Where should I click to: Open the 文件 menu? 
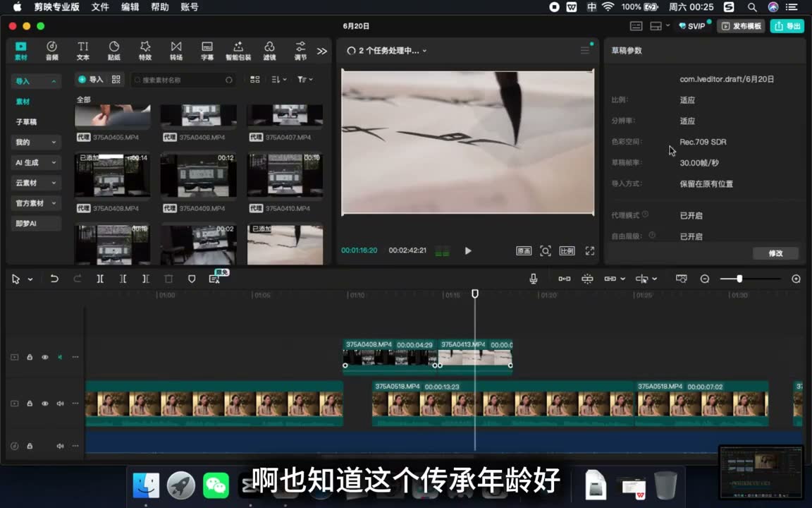tap(100, 7)
